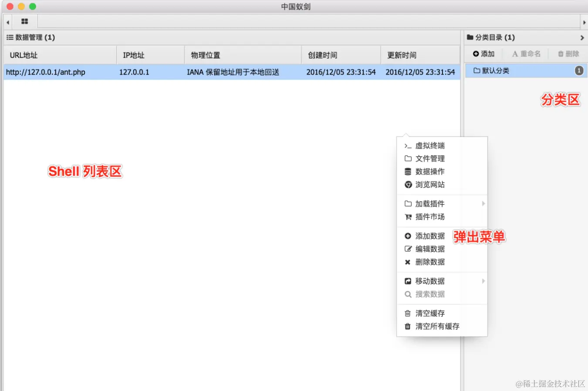Click the plus circle icon beside 添加数据
This screenshot has width=588, height=391.
coord(408,236)
